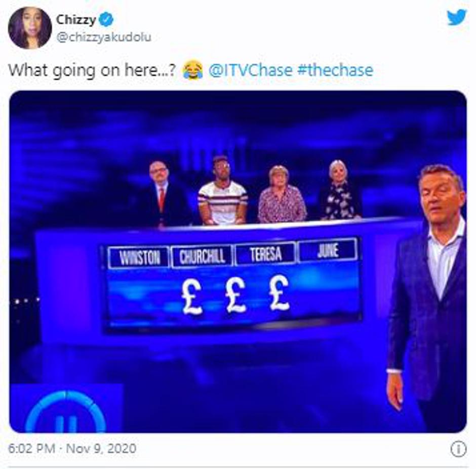Image resolution: width=476 pixels, height=469 pixels.
Task: Click the blue verified badge
Action: 106,20
